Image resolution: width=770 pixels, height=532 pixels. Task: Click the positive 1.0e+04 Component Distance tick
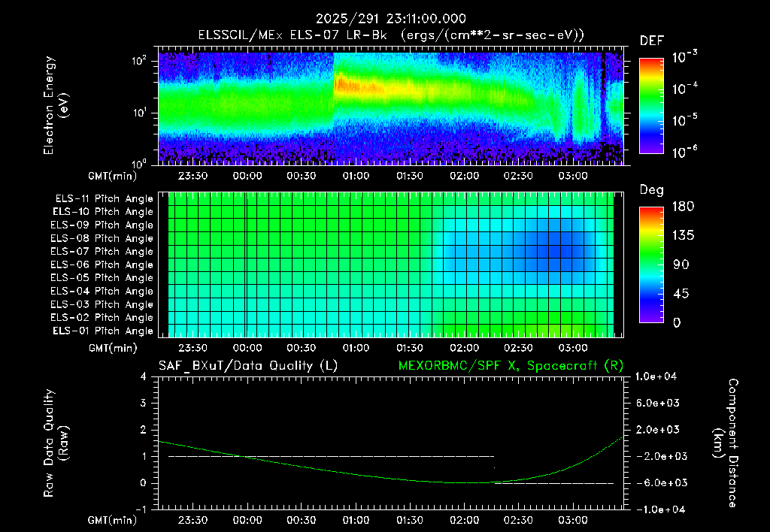656,376
